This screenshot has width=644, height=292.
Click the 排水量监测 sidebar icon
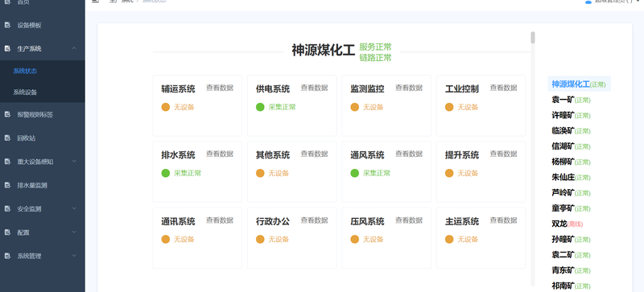click(7, 185)
